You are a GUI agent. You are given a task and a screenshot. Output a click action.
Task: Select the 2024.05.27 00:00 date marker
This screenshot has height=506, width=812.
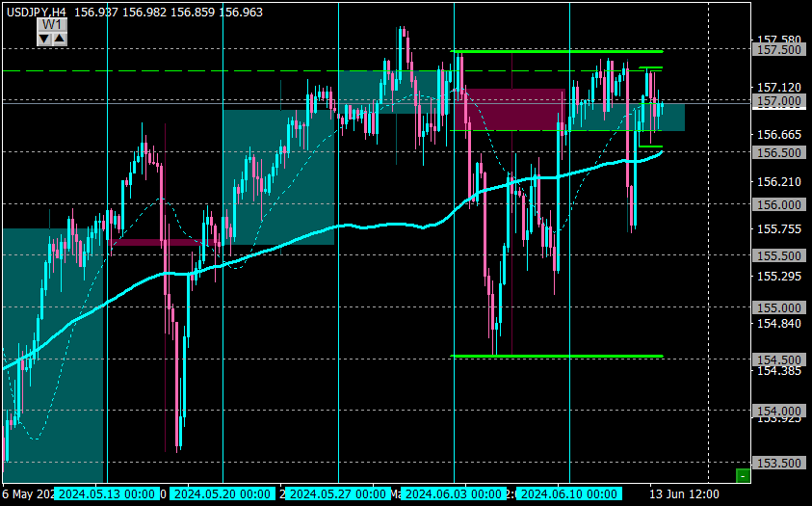point(338,494)
